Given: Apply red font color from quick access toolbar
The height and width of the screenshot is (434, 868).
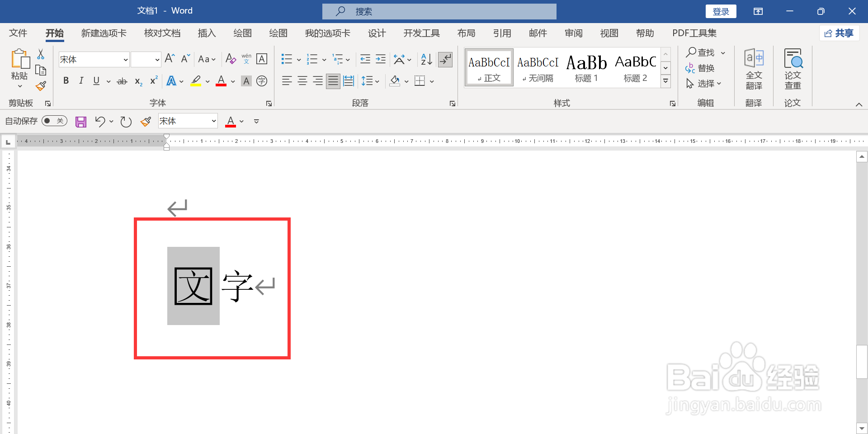Looking at the screenshot, I should [x=231, y=121].
